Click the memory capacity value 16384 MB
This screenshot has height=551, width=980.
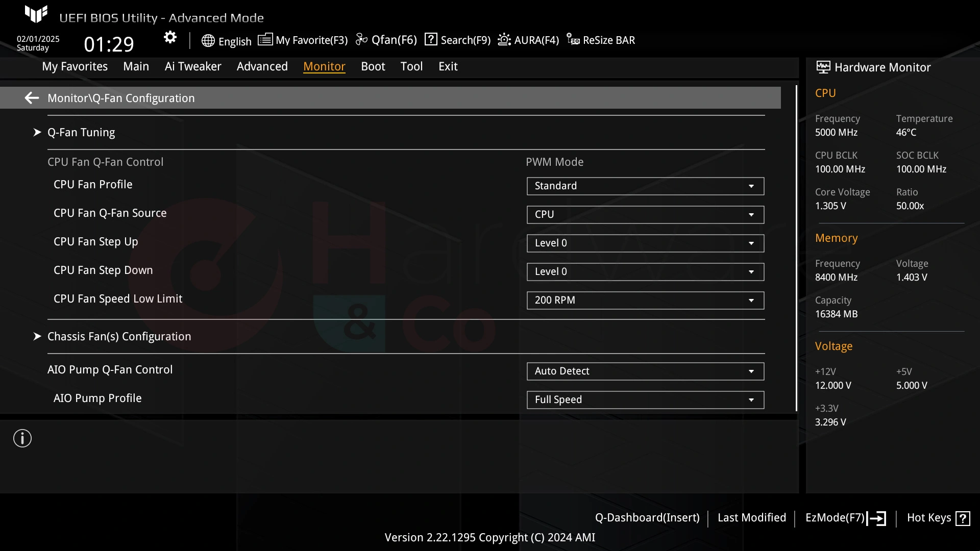point(836,314)
